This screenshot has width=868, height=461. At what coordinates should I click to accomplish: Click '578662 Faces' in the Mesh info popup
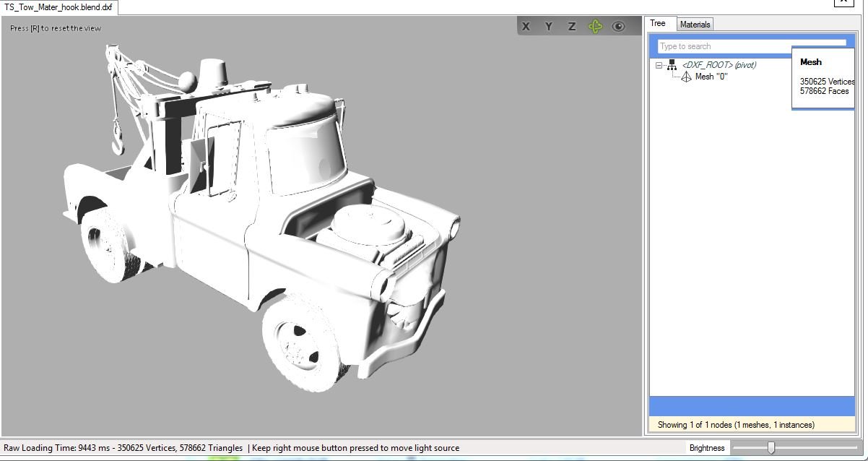(x=824, y=91)
